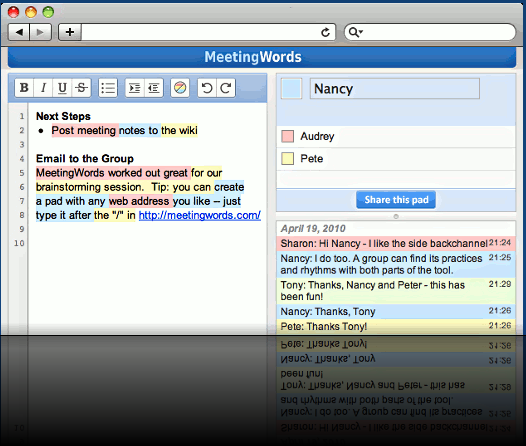Click the browser address bar
The image size is (526, 446).
[200, 32]
